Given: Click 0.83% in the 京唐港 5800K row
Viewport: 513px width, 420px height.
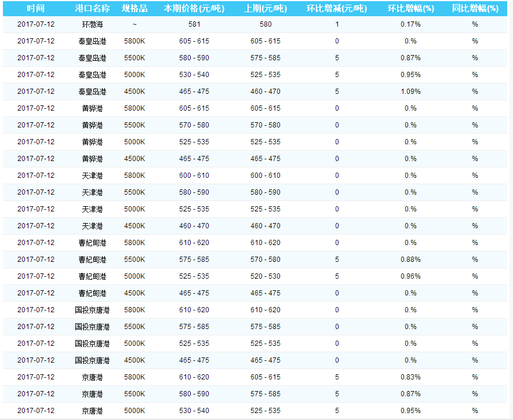Looking at the screenshot, I should click(x=410, y=377).
